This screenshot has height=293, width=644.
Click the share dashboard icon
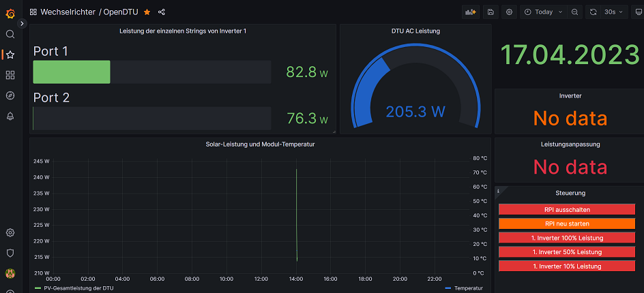click(162, 12)
